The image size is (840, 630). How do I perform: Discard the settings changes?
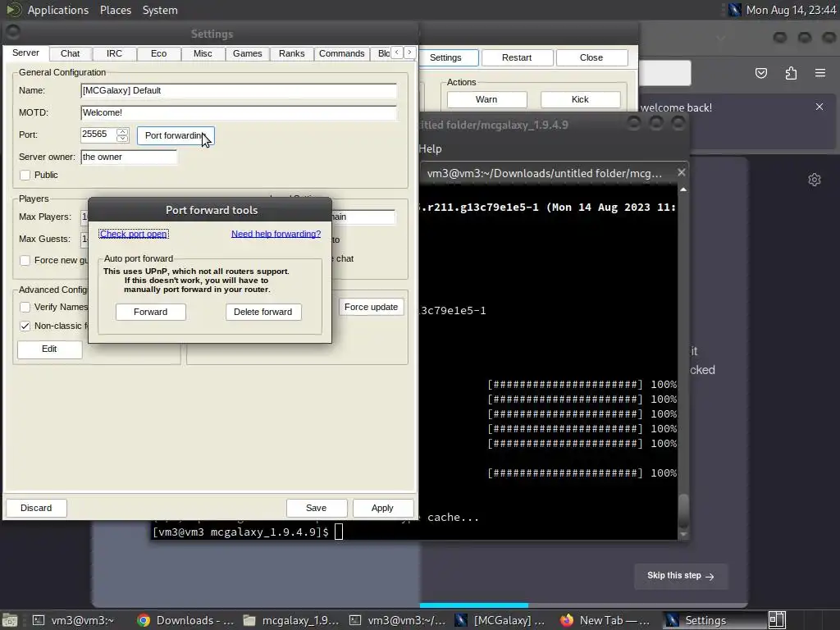(36, 508)
